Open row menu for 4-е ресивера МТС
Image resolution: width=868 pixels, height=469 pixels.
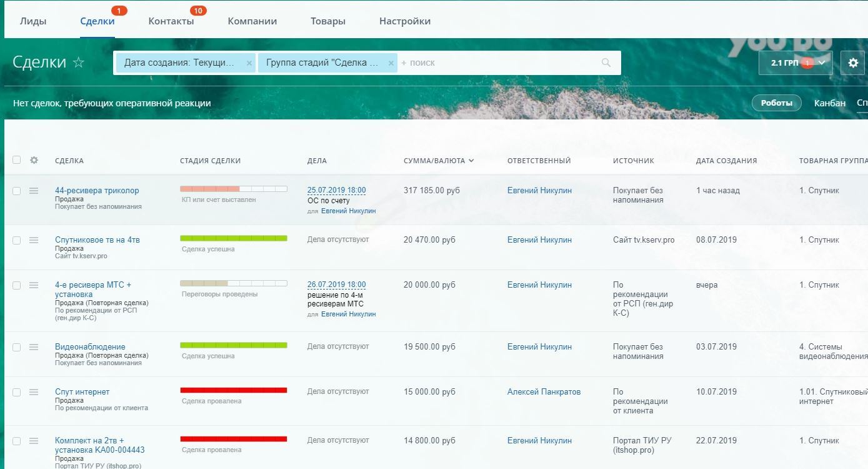tap(34, 285)
